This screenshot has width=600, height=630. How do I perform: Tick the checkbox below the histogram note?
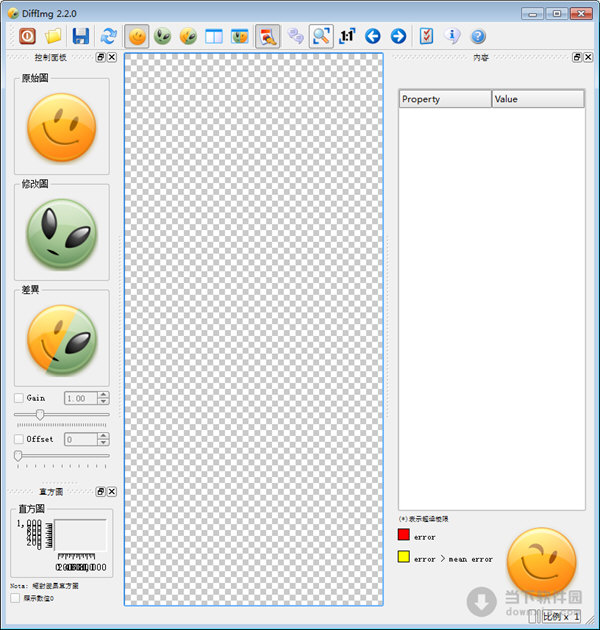(x=15, y=598)
